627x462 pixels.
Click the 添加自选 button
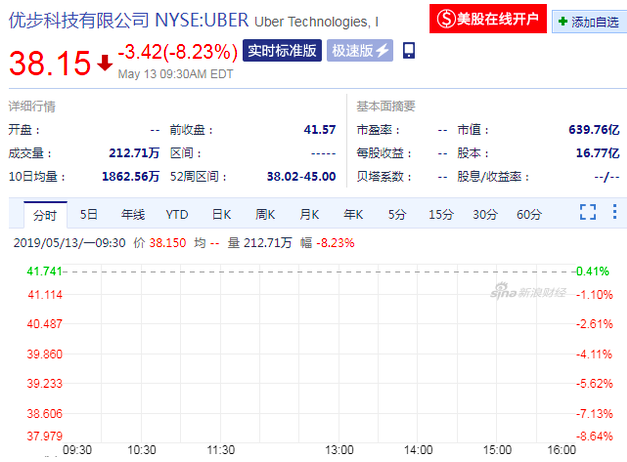click(x=589, y=22)
